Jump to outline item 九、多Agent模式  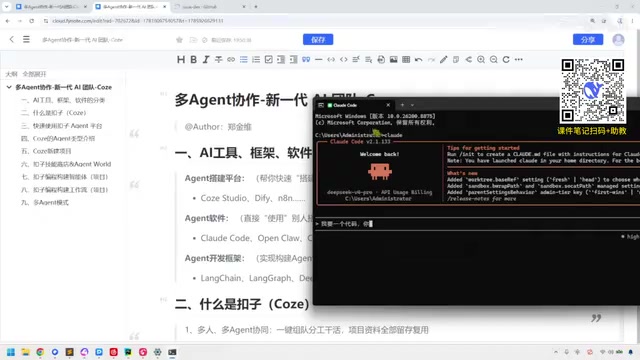pyautogui.click(x=45, y=202)
